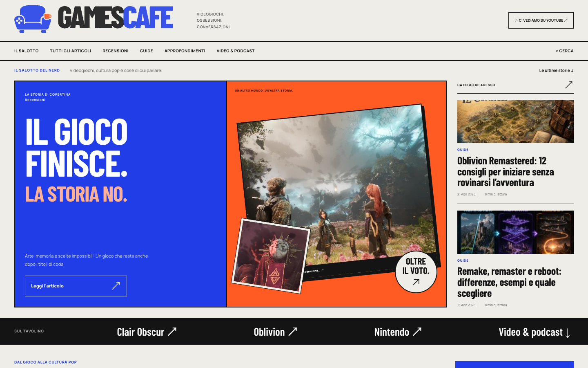The image size is (588, 368).
Task: Click the arrow icon beside Da leggere adesso
Action: coord(569,85)
